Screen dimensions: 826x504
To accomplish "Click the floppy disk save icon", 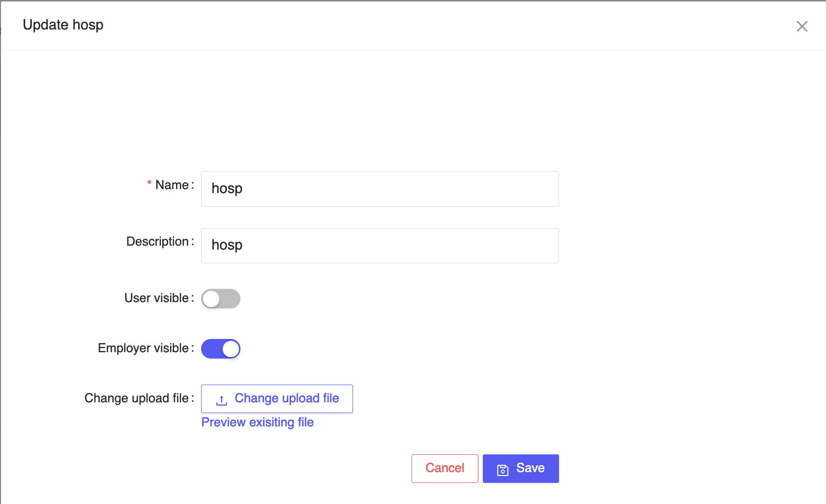I will [x=502, y=470].
